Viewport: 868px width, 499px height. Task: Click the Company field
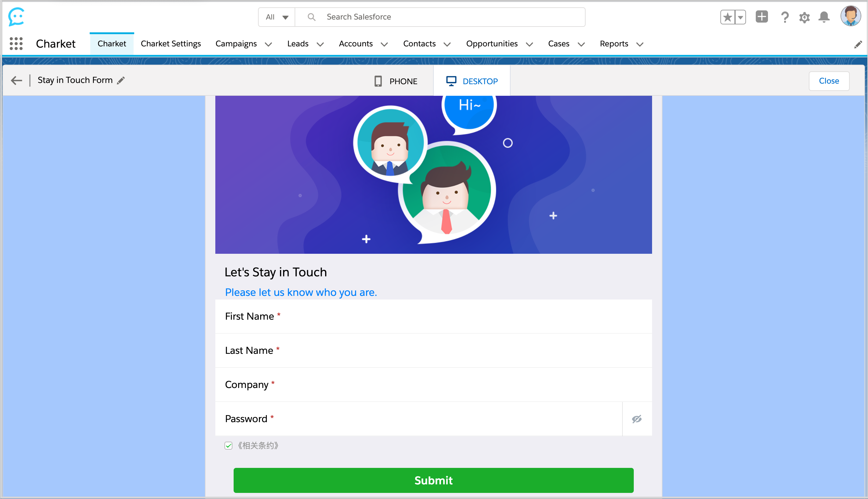tap(433, 385)
